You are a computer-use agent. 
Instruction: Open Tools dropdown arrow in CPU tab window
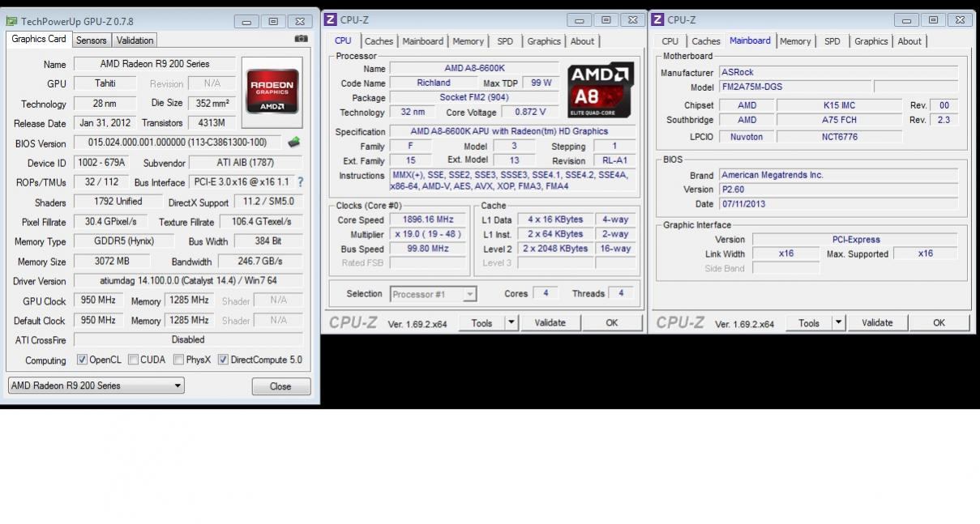(511, 322)
